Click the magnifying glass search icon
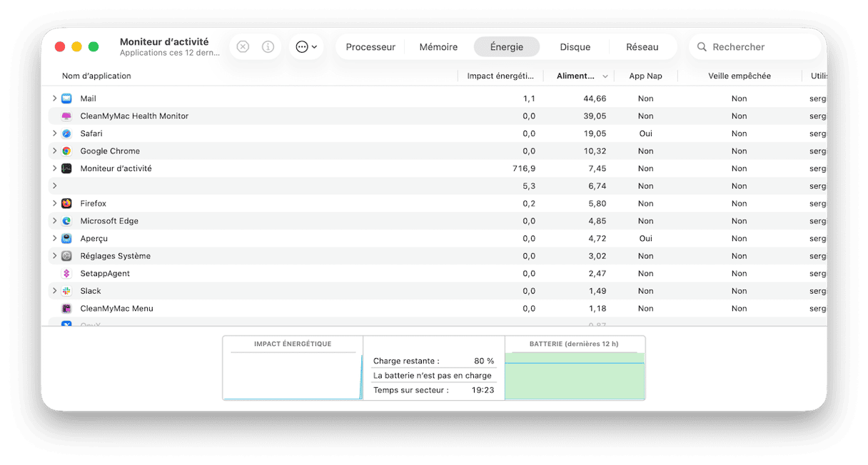The width and height of the screenshot is (868, 465). click(x=702, y=47)
